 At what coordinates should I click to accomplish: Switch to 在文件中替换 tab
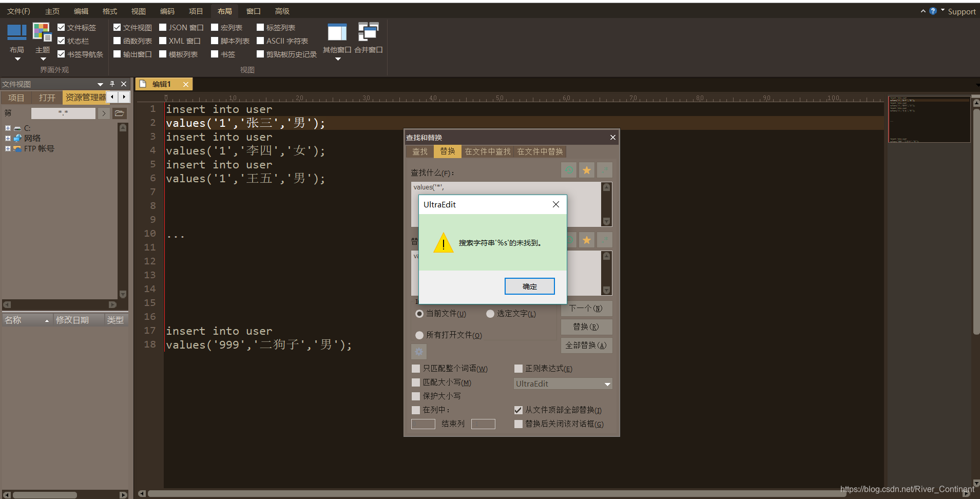click(x=540, y=151)
